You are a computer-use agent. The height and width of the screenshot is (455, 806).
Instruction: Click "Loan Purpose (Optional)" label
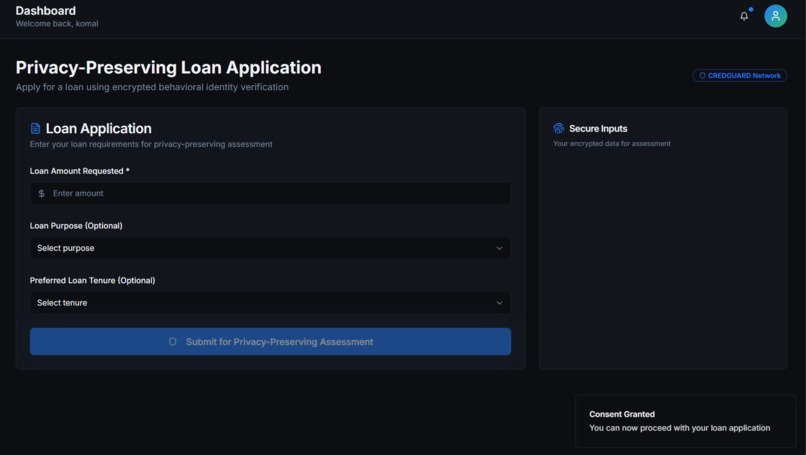click(76, 226)
